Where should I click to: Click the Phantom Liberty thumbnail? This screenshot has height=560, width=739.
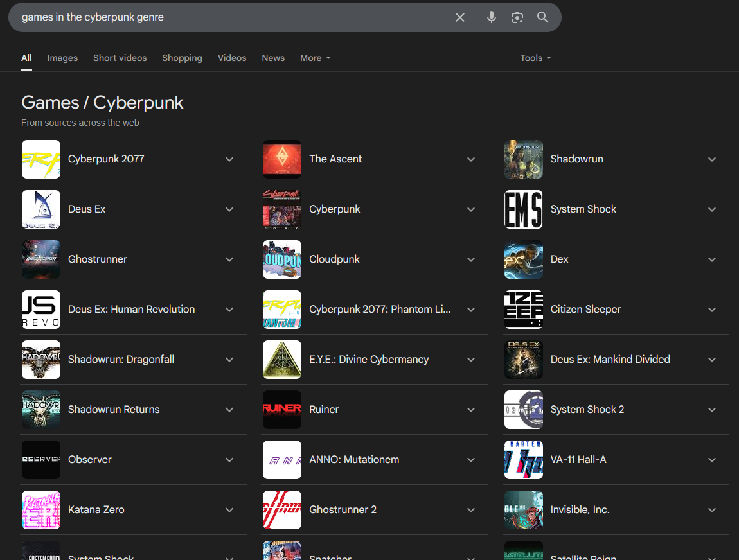(x=282, y=310)
